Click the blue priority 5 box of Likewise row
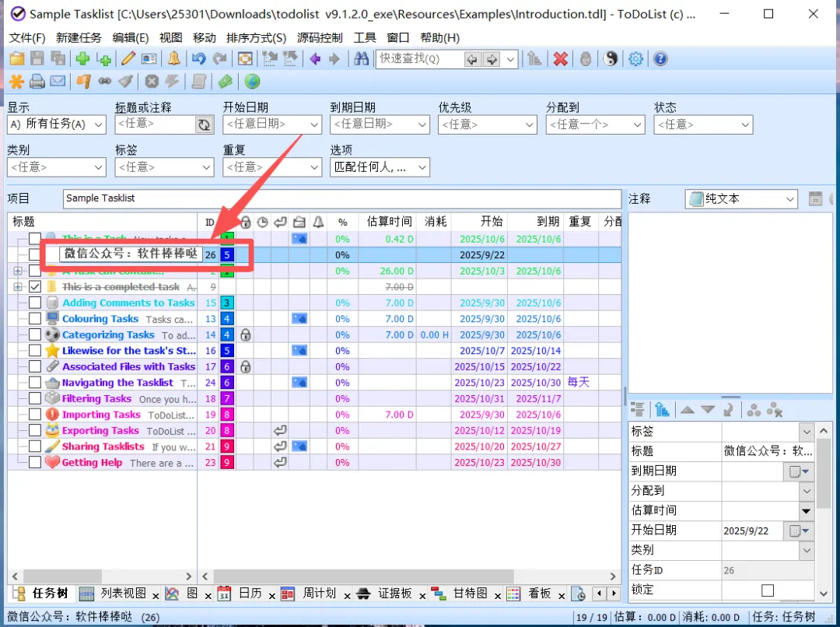The width and height of the screenshot is (840, 627). click(227, 351)
